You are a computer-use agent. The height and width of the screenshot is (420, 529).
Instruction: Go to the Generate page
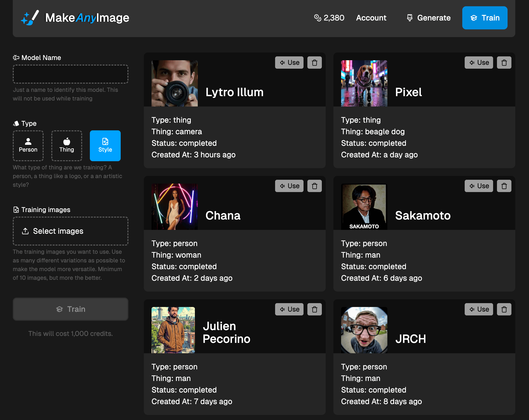coord(428,18)
